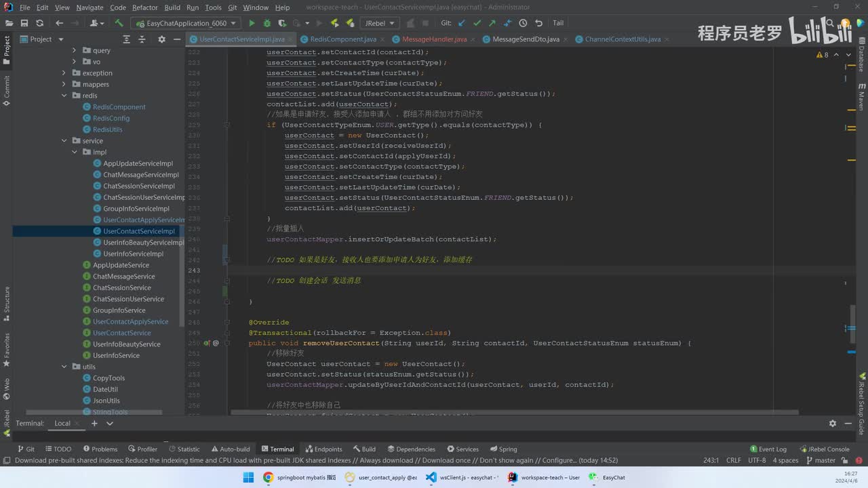
Task: Expand the exception folder
Action: pyautogui.click(x=65, y=73)
